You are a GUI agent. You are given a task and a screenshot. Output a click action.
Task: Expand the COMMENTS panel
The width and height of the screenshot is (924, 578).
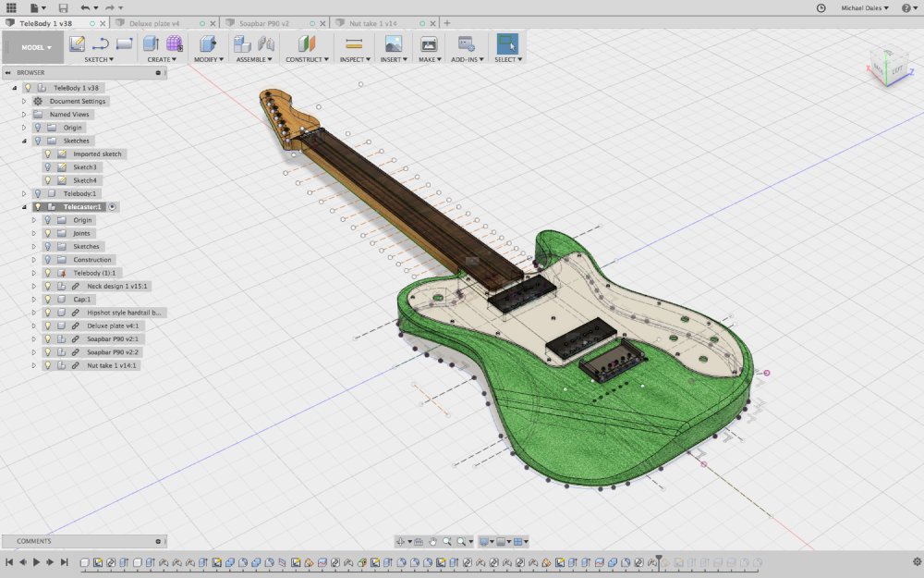coord(158,541)
